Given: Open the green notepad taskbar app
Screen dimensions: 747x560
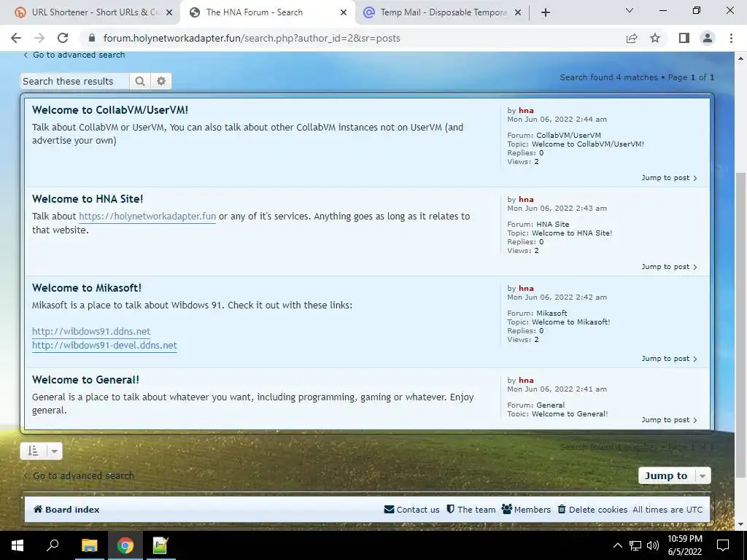Looking at the screenshot, I should 160,545.
